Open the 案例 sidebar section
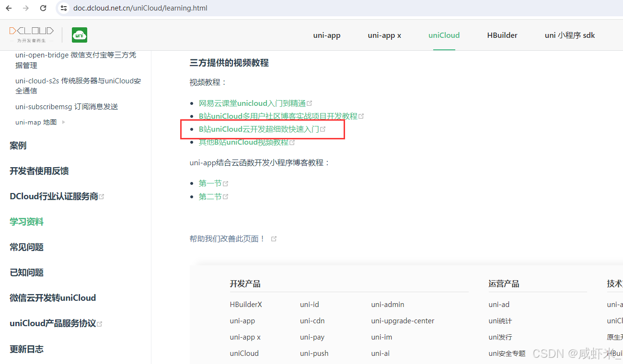 [18, 146]
